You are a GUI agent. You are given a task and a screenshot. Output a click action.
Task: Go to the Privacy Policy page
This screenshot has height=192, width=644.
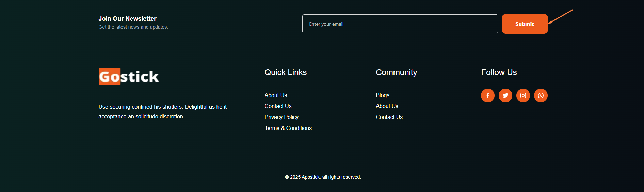coord(281,117)
